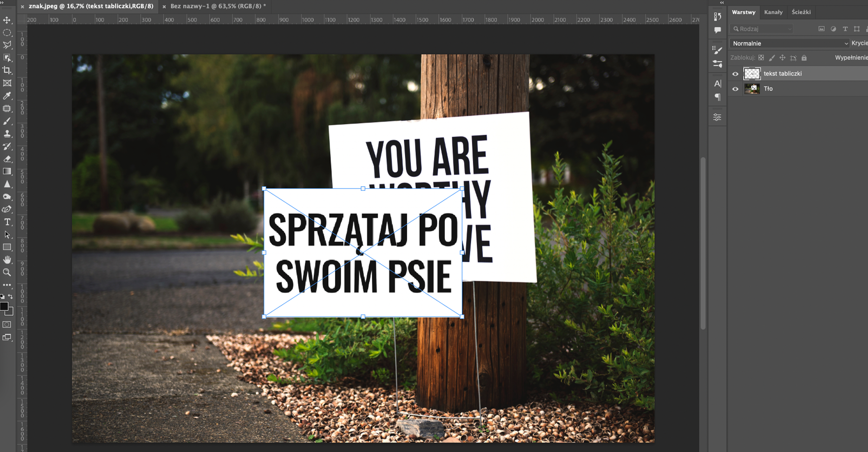Select the Polygonal Lasso tool
Image resolution: width=868 pixels, height=452 pixels.
[7, 45]
